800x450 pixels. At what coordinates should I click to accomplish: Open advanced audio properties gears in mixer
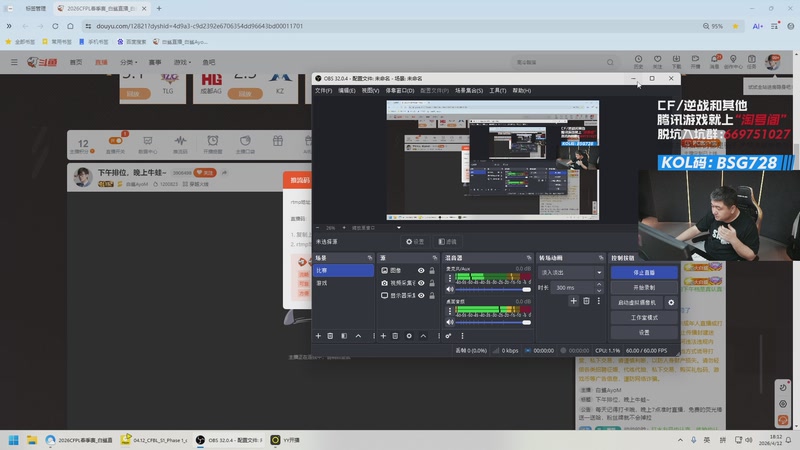coord(448,336)
